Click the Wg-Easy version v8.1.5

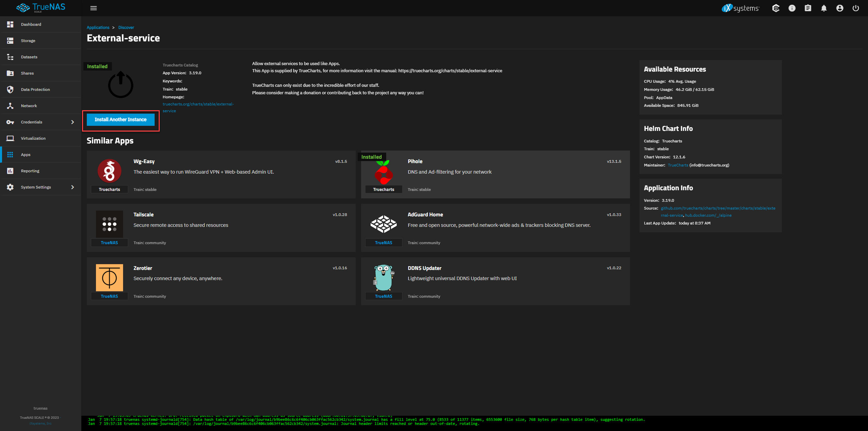[341, 161]
